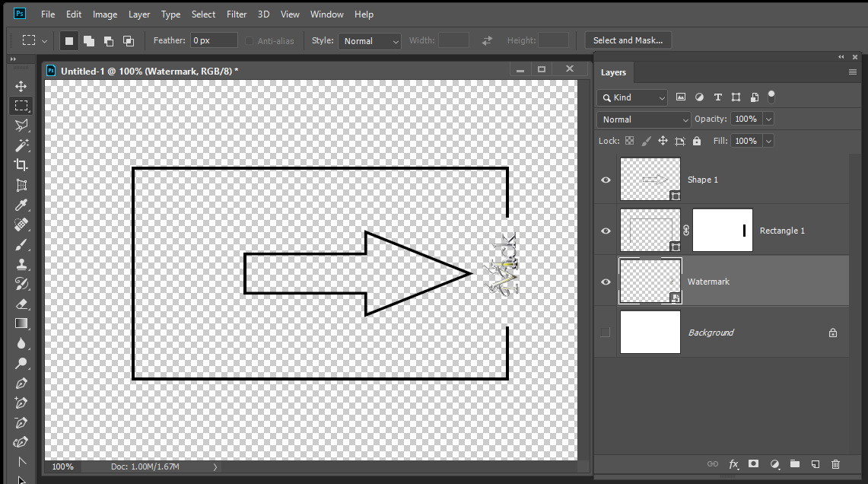This screenshot has width=868, height=484.
Task: Hide the Shape 1 layer
Action: pyautogui.click(x=606, y=180)
